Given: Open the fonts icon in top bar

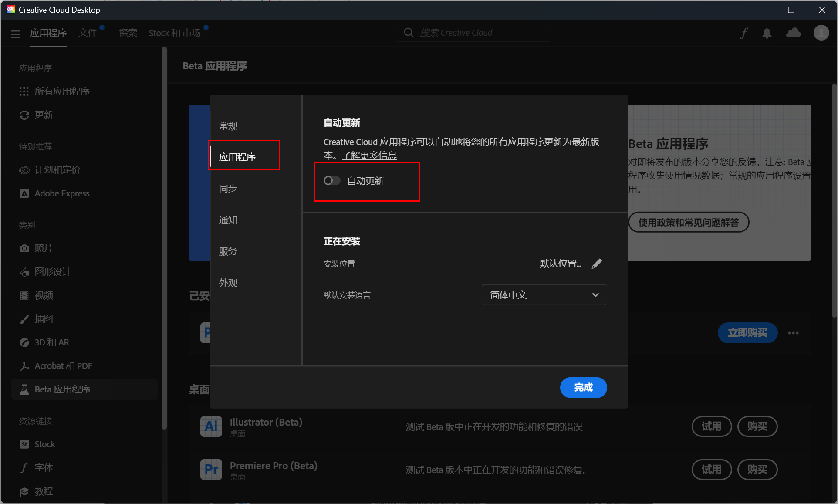Looking at the screenshot, I should [x=744, y=33].
